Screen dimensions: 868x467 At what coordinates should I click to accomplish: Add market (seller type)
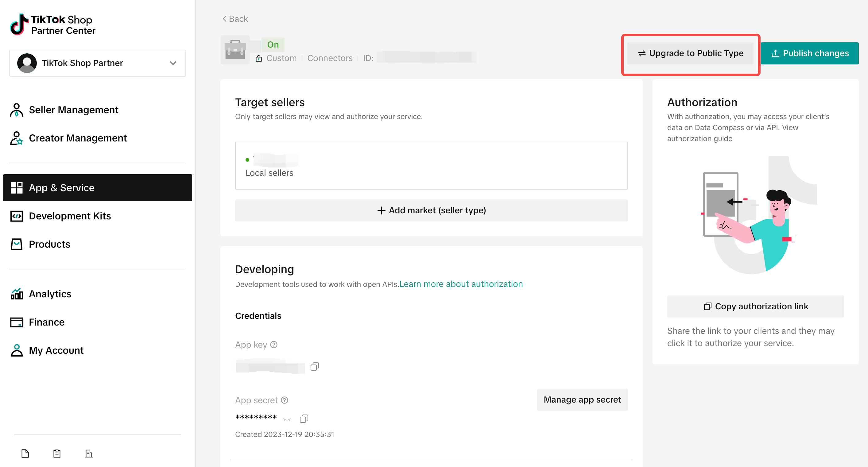pos(431,210)
